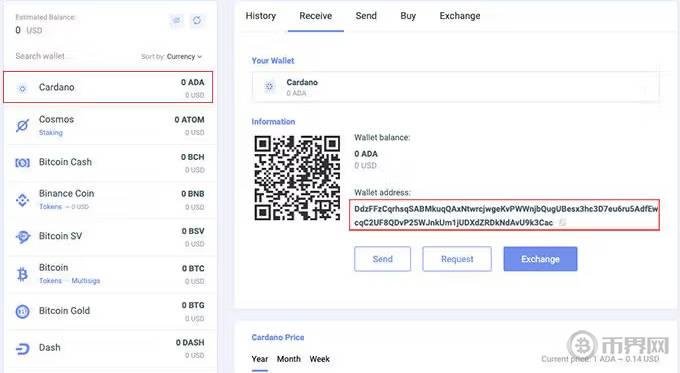
Task: Click the Cosmos ATOM icon
Action: point(23,126)
